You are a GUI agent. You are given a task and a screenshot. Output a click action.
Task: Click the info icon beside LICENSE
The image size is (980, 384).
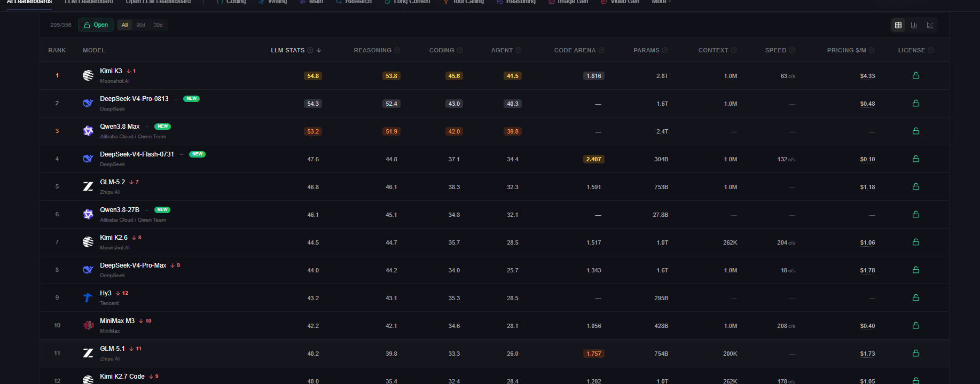click(931, 50)
